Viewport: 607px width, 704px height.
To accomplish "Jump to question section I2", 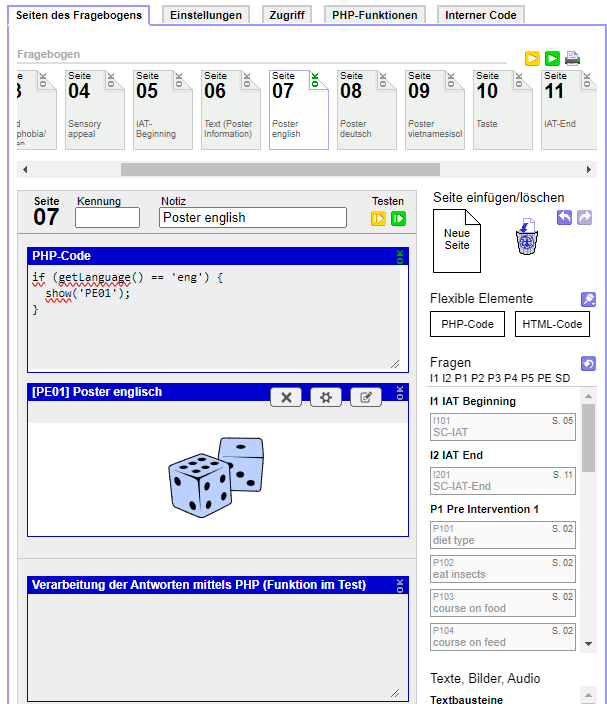I will point(446,378).
